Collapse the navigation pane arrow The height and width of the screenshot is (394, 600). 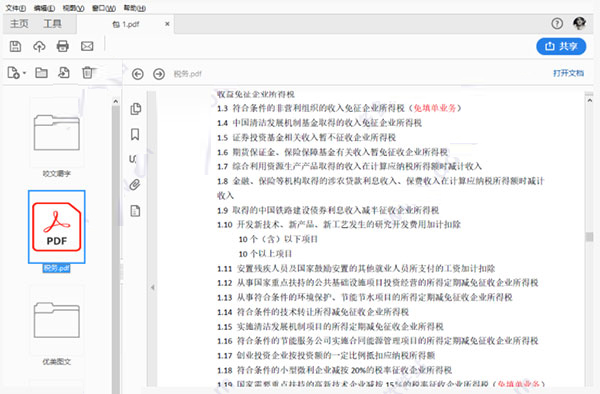(152, 287)
